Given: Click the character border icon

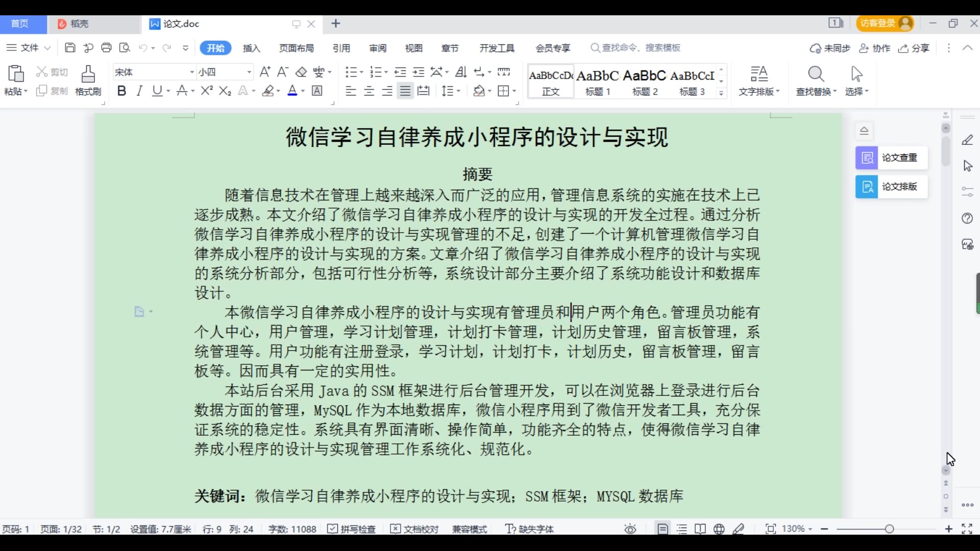Looking at the screenshot, I should click(x=317, y=91).
